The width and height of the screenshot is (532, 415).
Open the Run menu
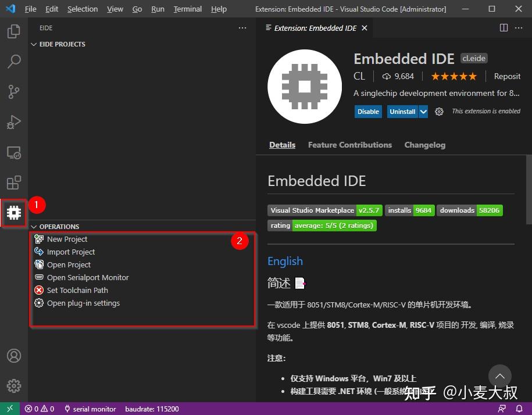(158, 9)
